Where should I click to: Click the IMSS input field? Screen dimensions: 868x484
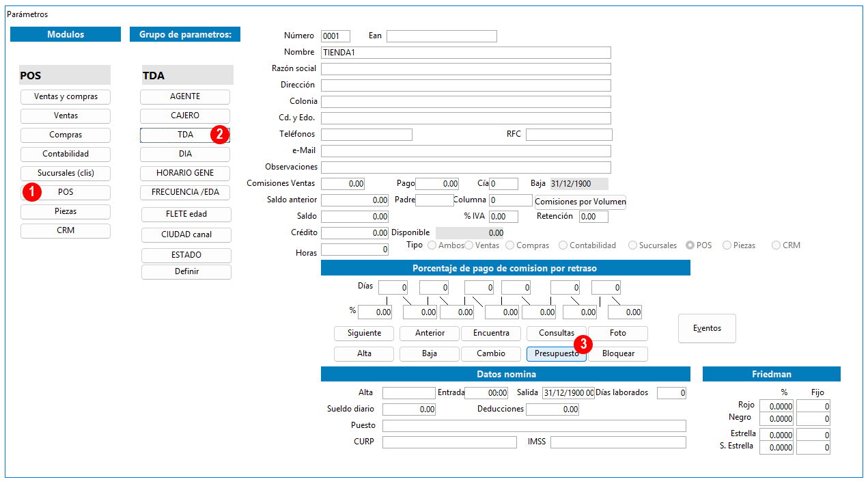[x=618, y=442]
